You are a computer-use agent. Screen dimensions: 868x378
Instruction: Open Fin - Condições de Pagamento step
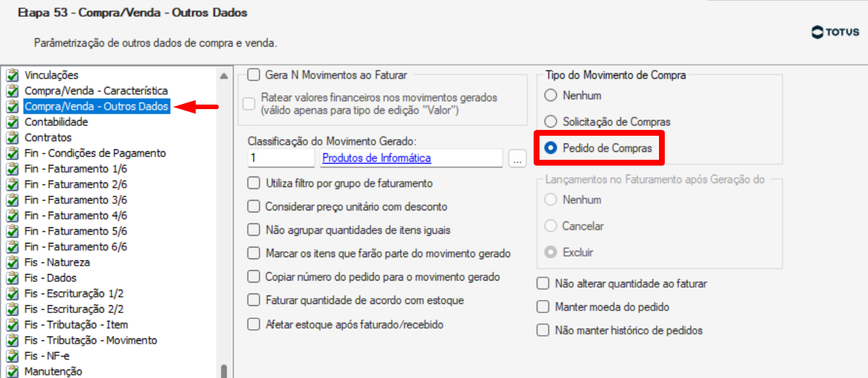[95, 153]
